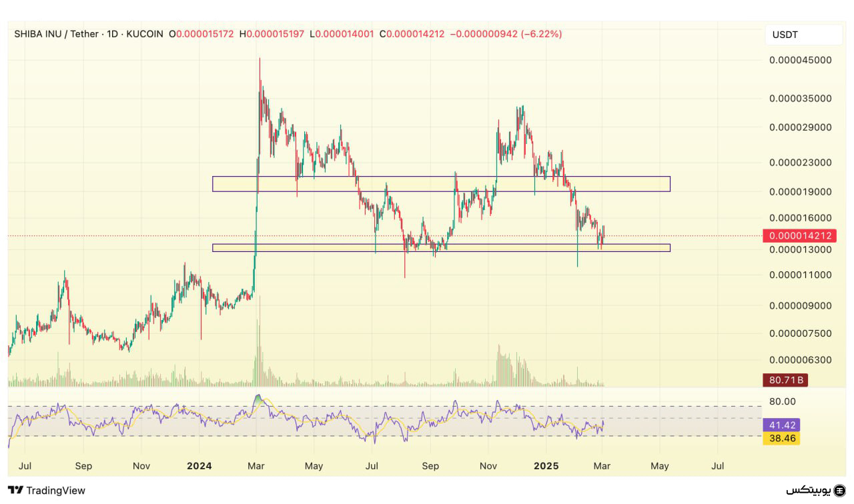
Task: Click the dark red 80.71B volume tag
Action: point(785,381)
